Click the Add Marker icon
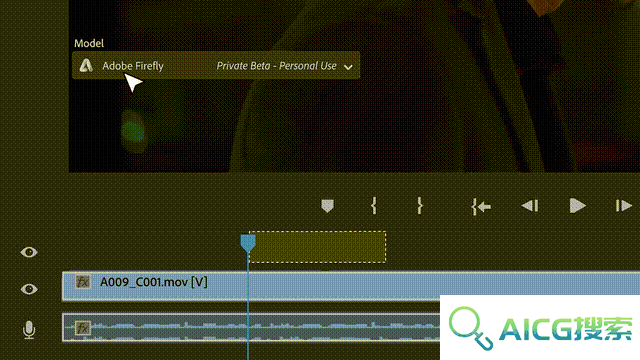Image resolution: width=640 pixels, height=360 pixels. pyautogui.click(x=327, y=206)
